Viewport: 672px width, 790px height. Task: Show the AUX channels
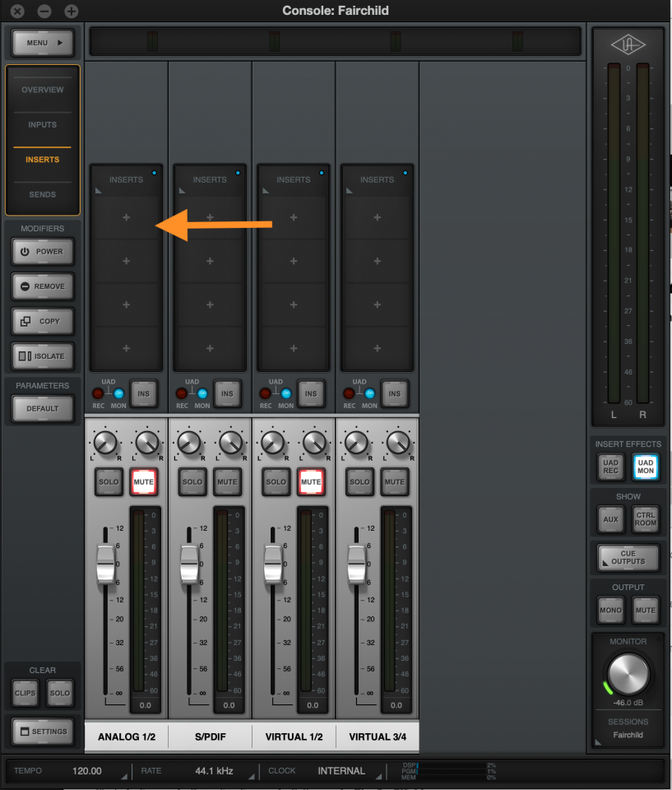(x=610, y=519)
